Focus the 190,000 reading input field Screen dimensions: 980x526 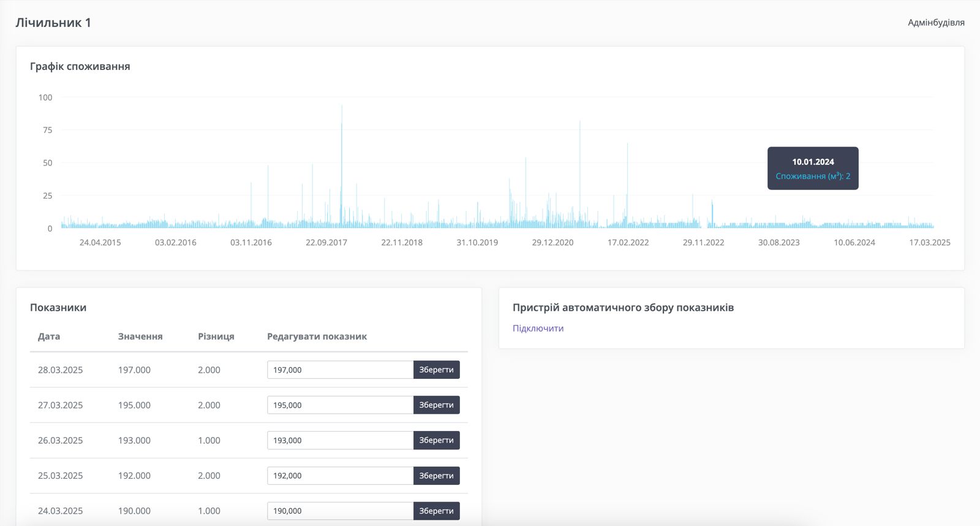tap(340, 511)
